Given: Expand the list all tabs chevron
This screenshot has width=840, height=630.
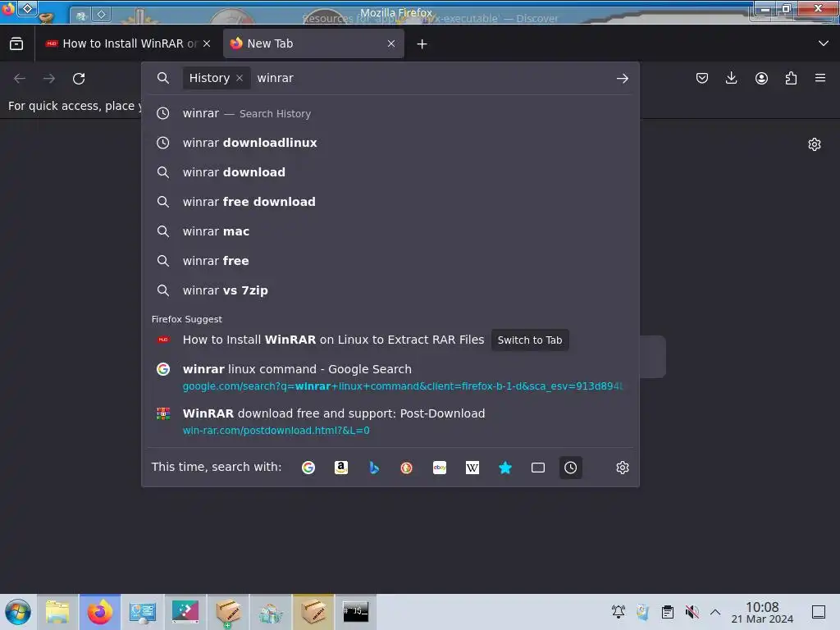Looking at the screenshot, I should click(824, 43).
